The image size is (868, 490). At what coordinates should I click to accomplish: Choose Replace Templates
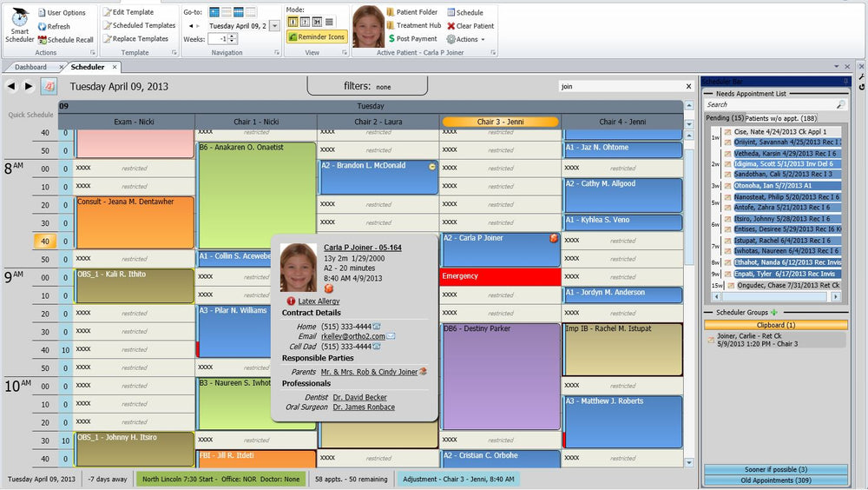pyautogui.click(x=135, y=39)
